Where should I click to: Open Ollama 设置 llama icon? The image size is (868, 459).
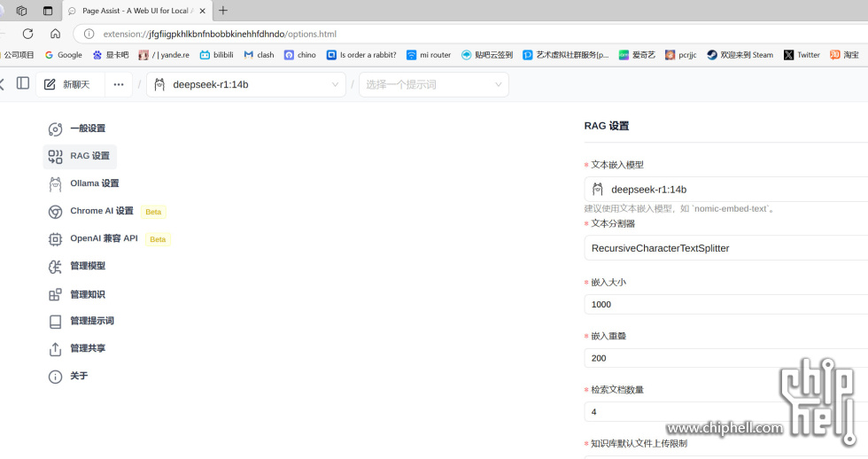55,184
